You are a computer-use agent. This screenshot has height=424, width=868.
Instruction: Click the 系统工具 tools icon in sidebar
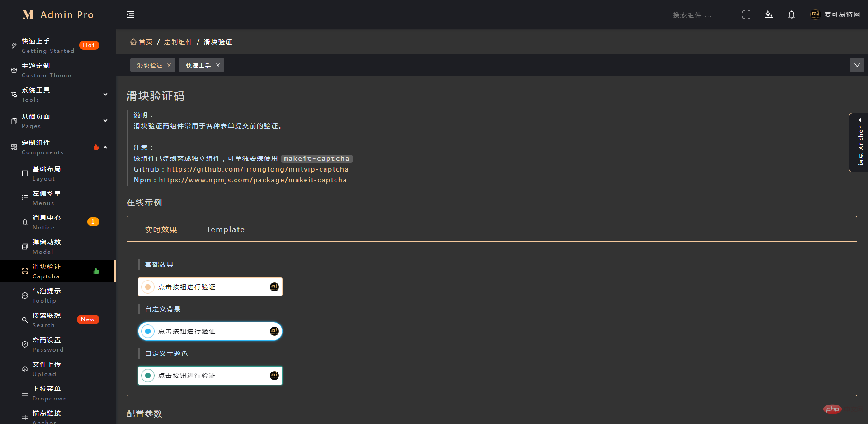tap(14, 95)
